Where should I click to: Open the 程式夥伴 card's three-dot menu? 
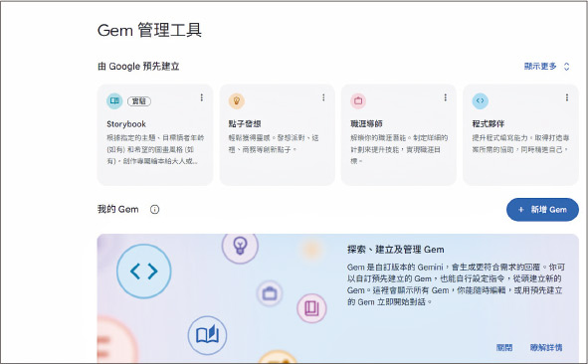(x=567, y=97)
